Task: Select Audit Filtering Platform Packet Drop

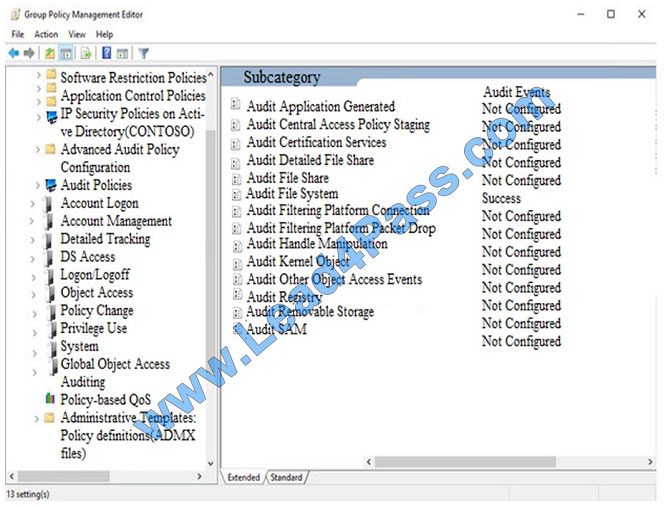Action: pos(341,228)
